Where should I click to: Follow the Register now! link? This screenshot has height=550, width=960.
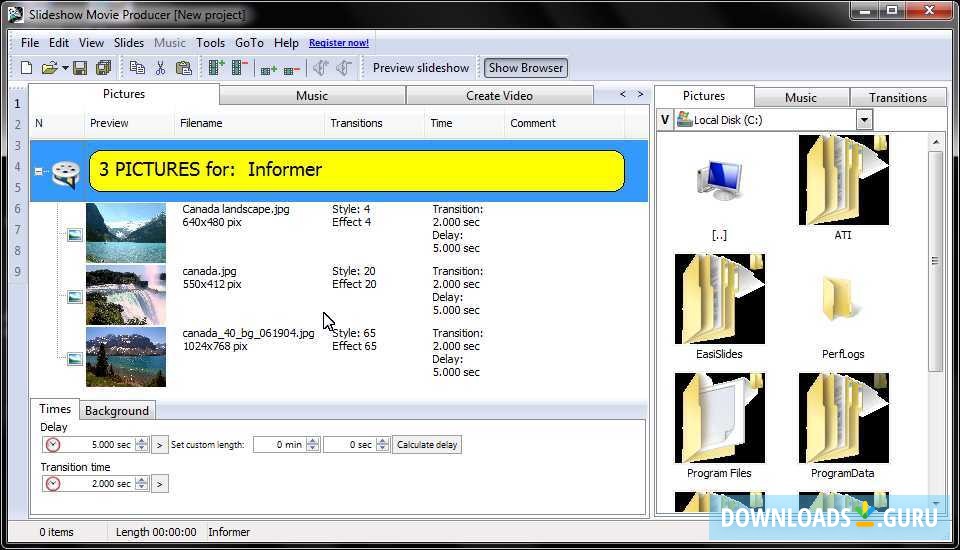click(x=339, y=43)
